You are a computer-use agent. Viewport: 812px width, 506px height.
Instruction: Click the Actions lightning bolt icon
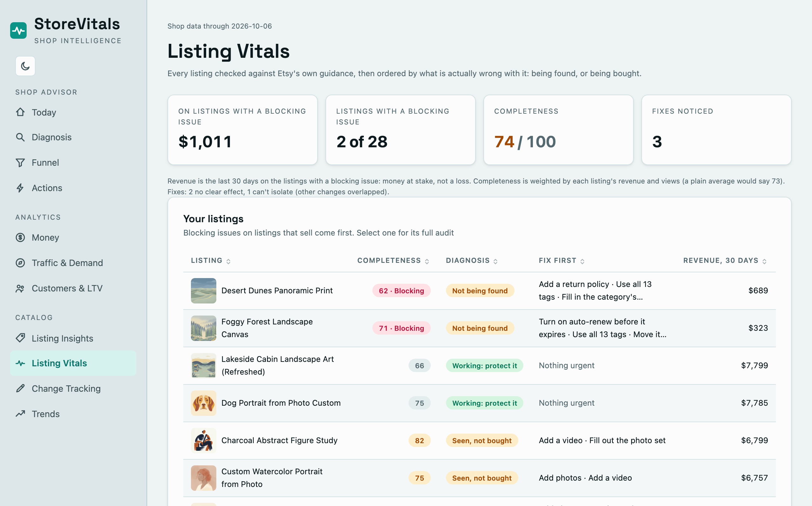tap(20, 188)
